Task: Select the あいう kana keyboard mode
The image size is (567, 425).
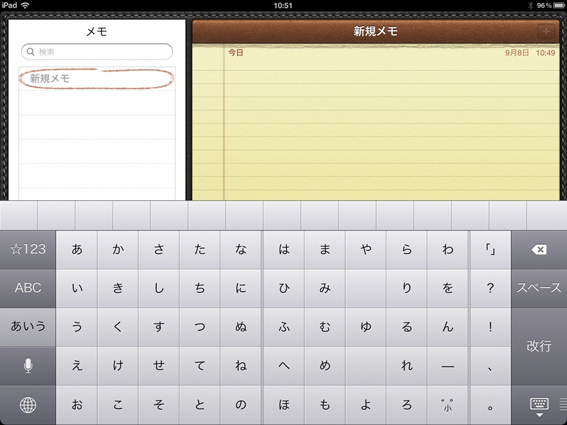Action: 28,327
